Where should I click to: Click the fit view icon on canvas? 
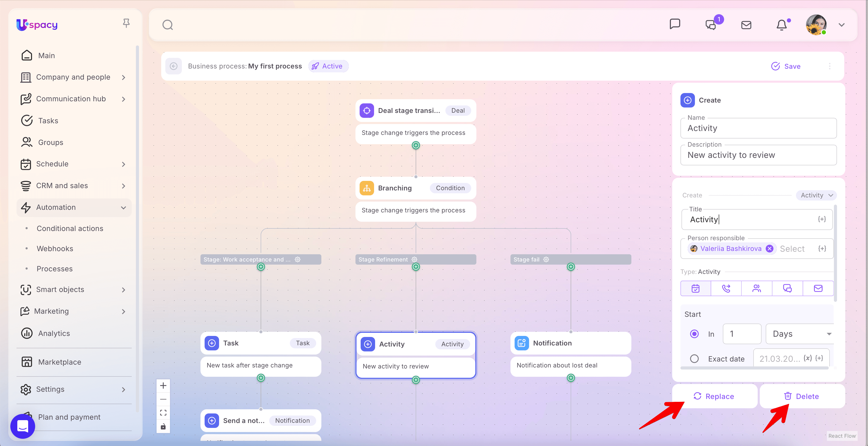click(163, 413)
